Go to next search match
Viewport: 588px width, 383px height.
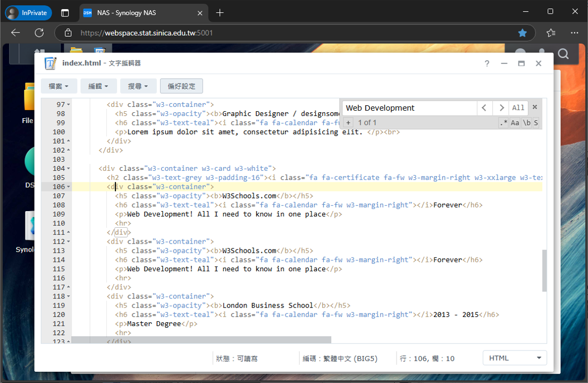(501, 108)
